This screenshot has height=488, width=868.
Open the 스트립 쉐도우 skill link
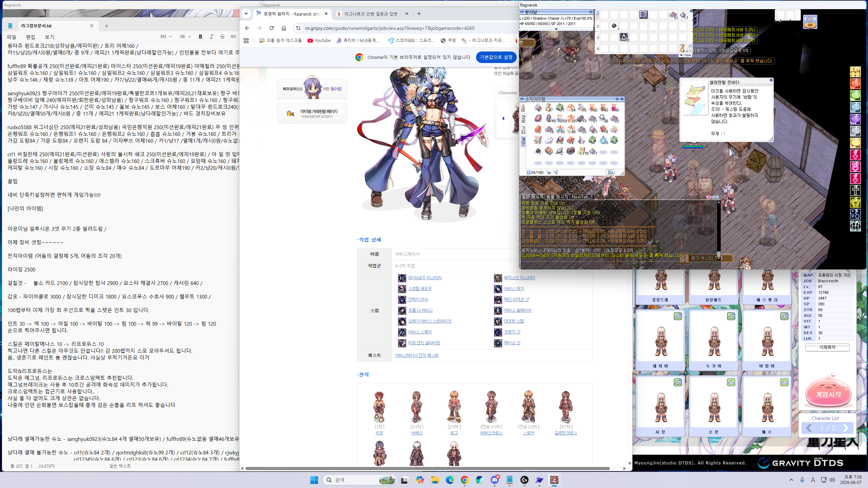click(420, 289)
